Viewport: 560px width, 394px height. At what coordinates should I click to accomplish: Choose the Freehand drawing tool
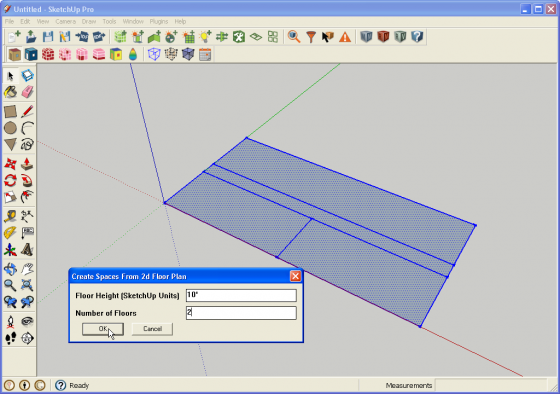[x=28, y=145]
